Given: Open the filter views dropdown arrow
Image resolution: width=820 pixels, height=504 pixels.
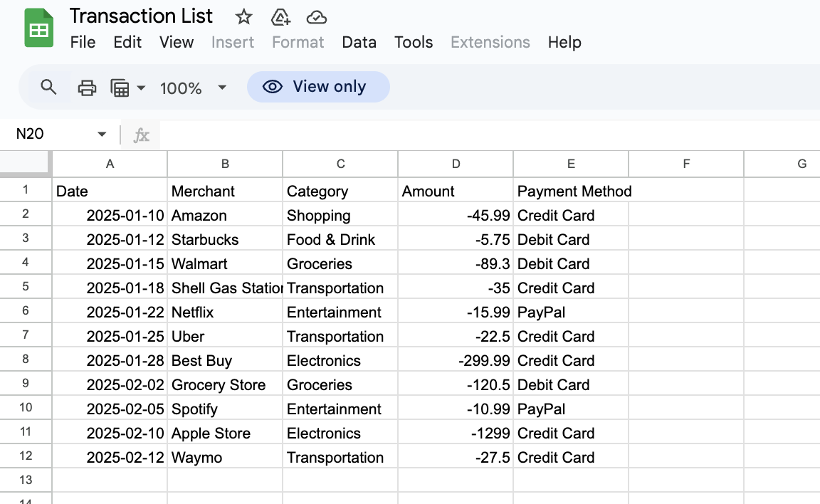Looking at the screenshot, I should 141,88.
